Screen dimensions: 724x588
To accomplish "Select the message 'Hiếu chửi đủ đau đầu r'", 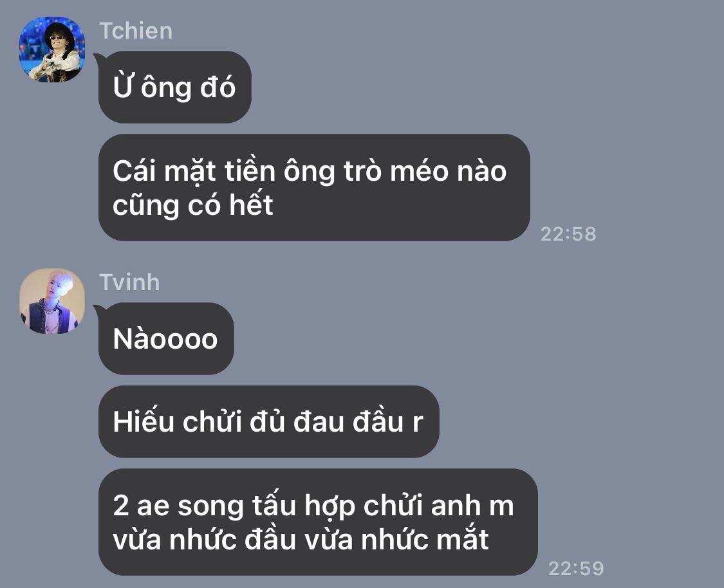I will click(x=269, y=421).
